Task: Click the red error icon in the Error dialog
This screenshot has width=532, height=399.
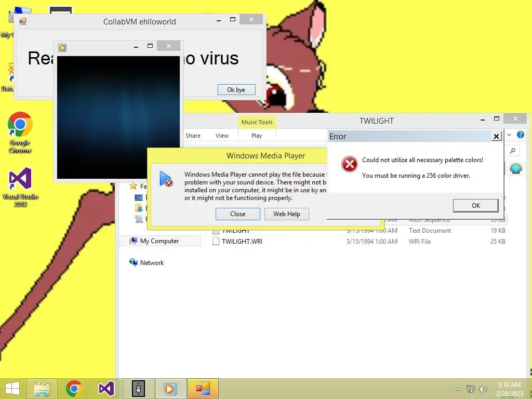Action: (350, 164)
